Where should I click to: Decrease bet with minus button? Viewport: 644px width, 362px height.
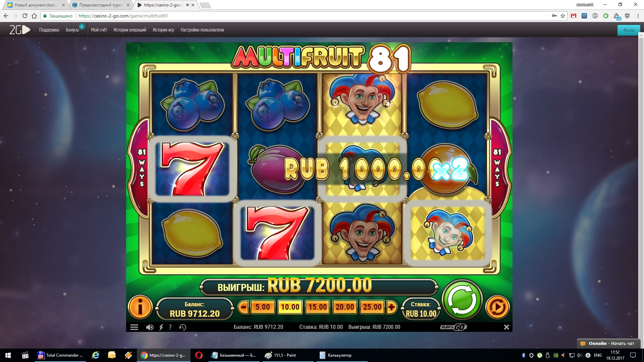(244, 307)
